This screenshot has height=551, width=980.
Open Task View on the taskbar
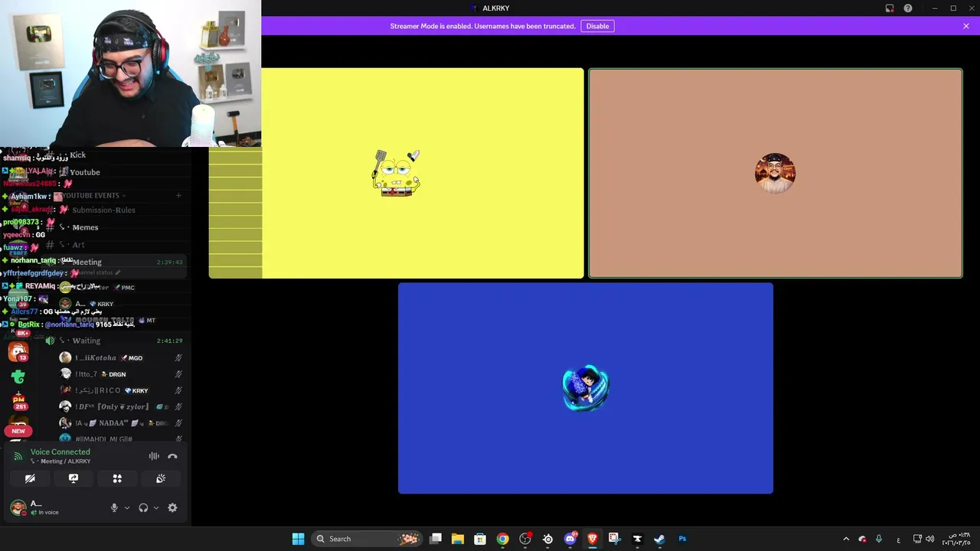[x=436, y=539]
